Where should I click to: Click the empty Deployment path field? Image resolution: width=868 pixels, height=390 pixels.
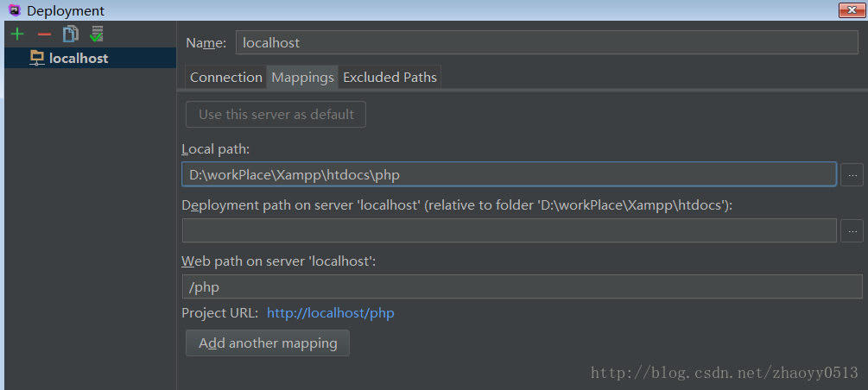click(x=509, y=230)
